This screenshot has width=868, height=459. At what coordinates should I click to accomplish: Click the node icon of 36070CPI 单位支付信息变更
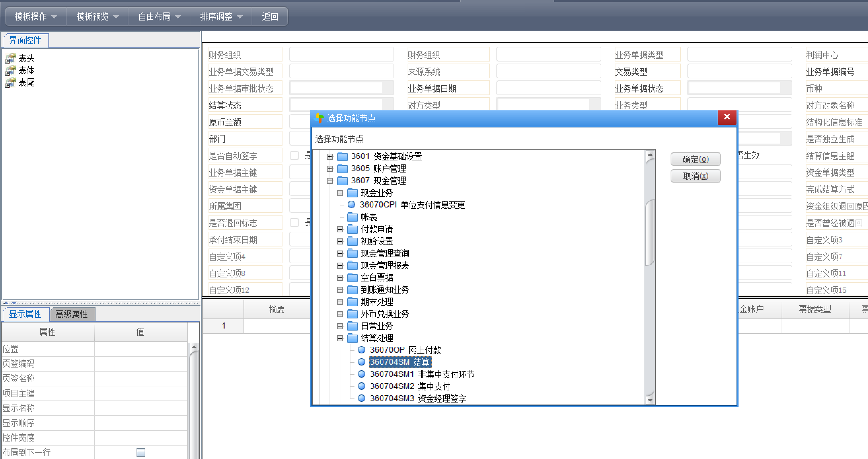[x=351, y=204]
